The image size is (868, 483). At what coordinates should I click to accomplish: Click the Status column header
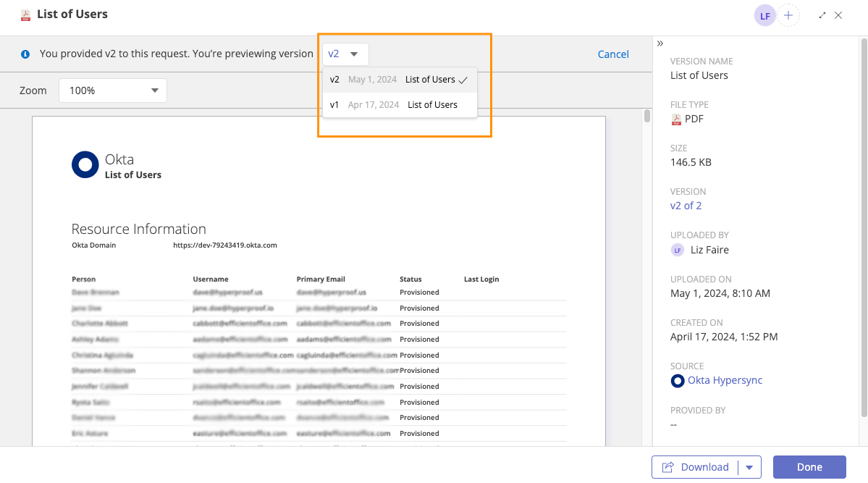410,280
